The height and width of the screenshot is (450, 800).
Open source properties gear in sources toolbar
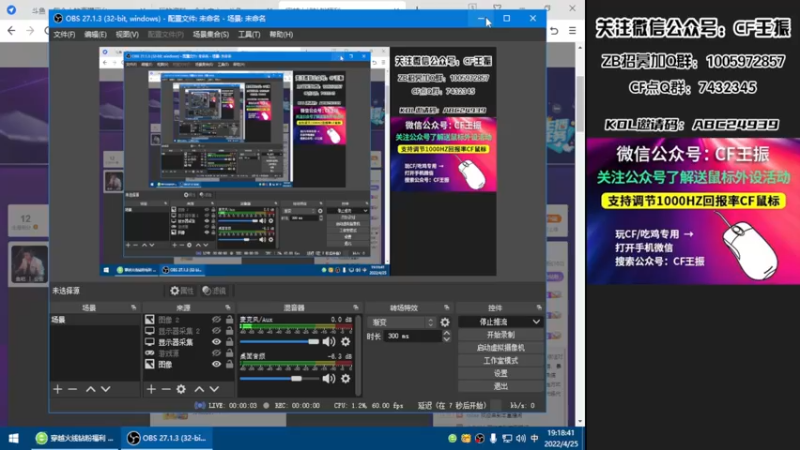point(181,389)
